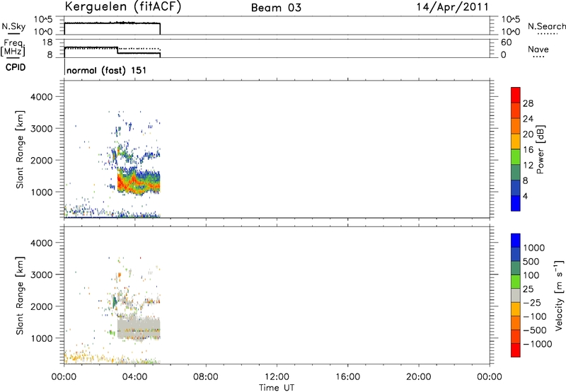This screenshot has height=392, width=566.
Task: Click the blue bottom of power colorbar
Action: point(516,203)
